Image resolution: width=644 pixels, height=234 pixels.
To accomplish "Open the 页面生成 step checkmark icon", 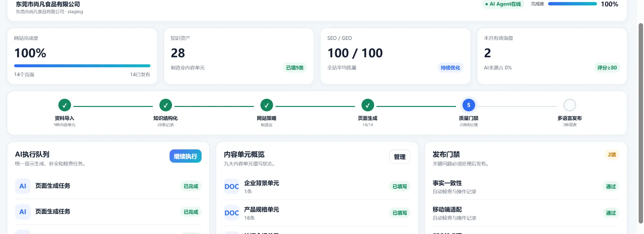I will 368,105.
